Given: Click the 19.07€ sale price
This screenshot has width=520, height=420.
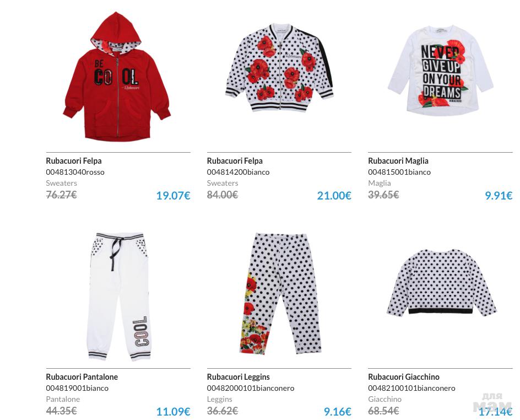Looking at the screenshot, I should tap(173, 196).
